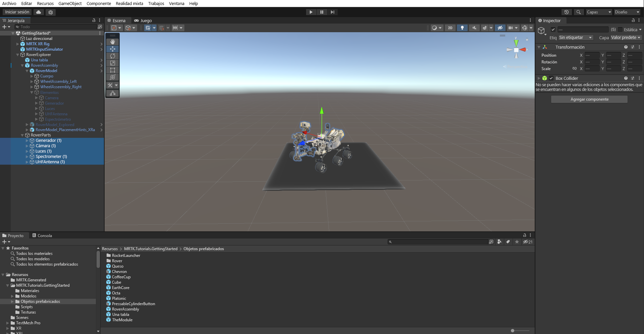Click the cloud services icon
644x334 pixels.
tap(39, 12)
